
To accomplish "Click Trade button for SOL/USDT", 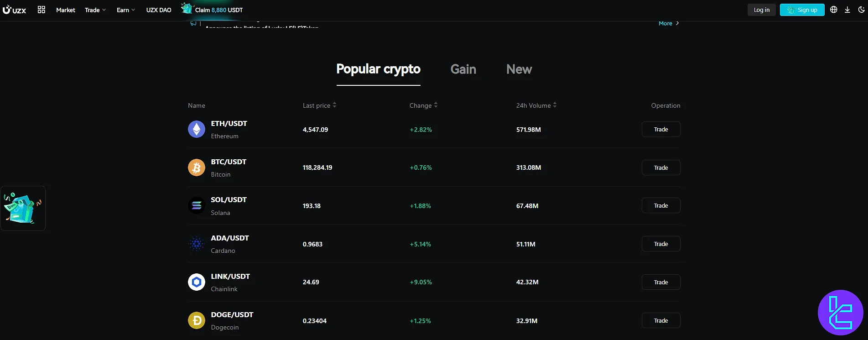I will 661,205.
